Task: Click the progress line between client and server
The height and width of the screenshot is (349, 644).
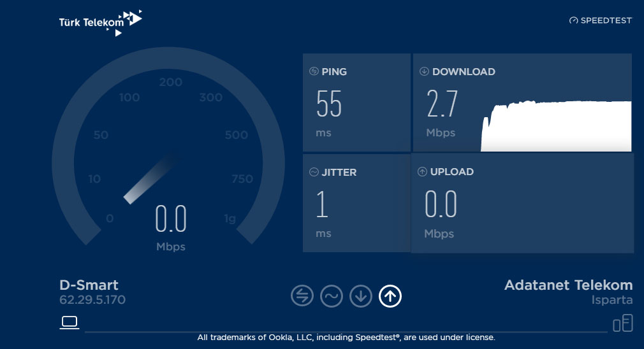Action: 346,331
